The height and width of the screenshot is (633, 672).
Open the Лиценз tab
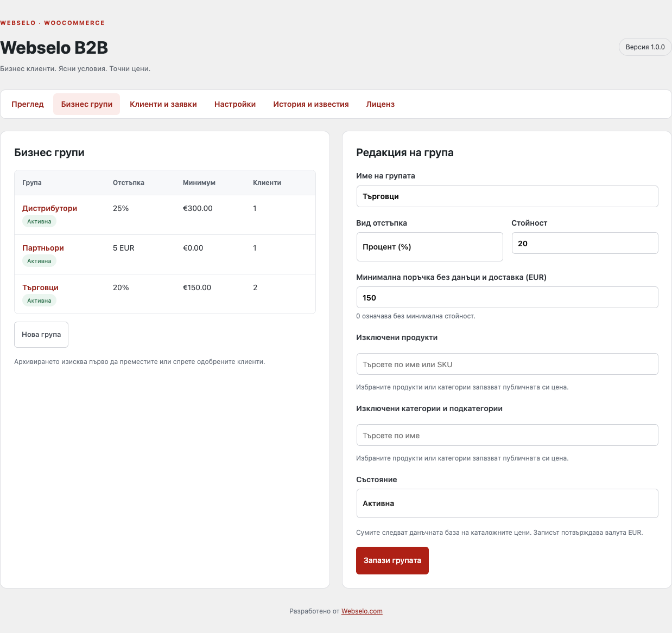click(x=381, y=104)
